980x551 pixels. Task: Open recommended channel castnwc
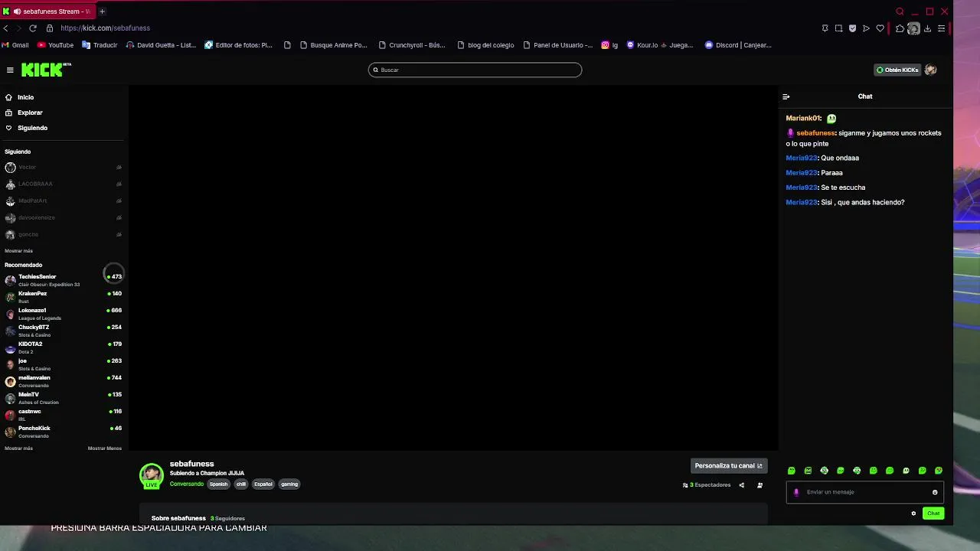tap(63, 415)
